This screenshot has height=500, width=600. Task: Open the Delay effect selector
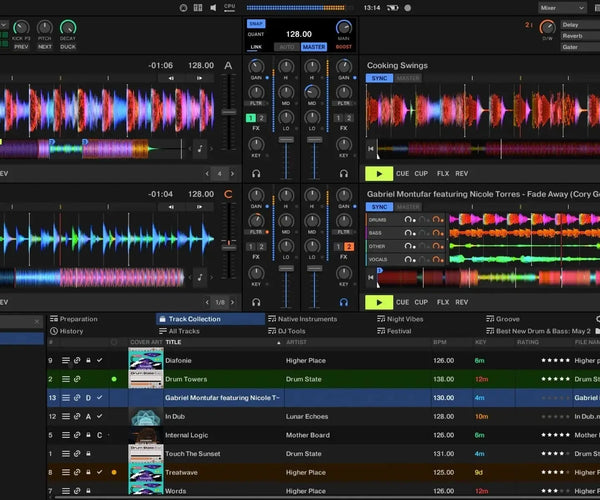580,24
